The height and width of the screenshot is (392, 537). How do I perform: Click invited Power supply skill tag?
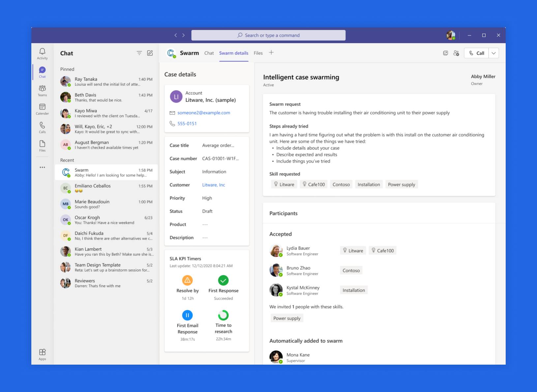point(287,318)
